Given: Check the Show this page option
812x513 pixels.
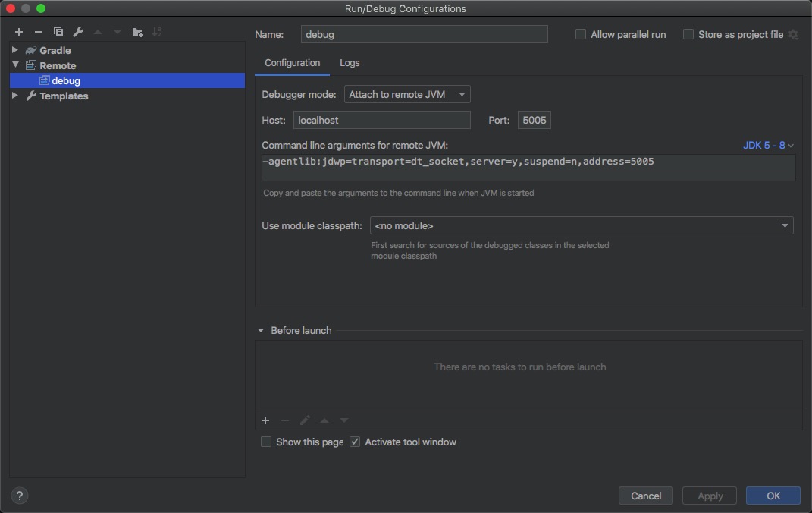Looking at the screenshot, I should click(266, 442).
